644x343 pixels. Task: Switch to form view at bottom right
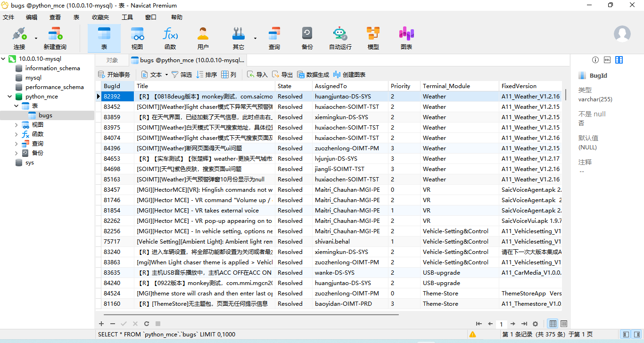pos(564,324)
